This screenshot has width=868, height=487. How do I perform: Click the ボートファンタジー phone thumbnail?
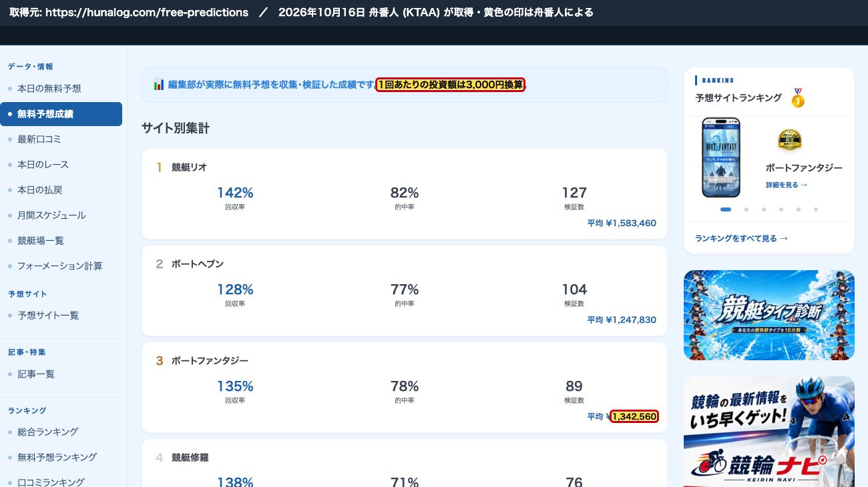click(721, 157)
